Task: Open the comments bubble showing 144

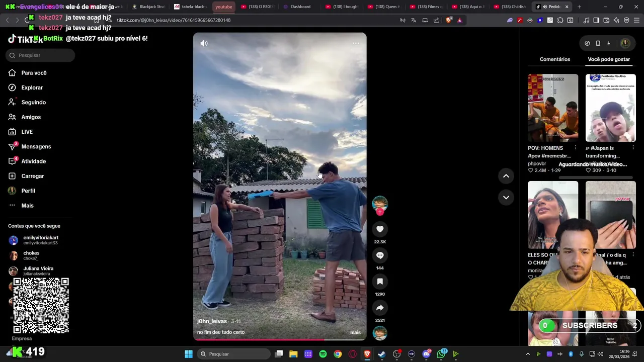Action: 380,255
